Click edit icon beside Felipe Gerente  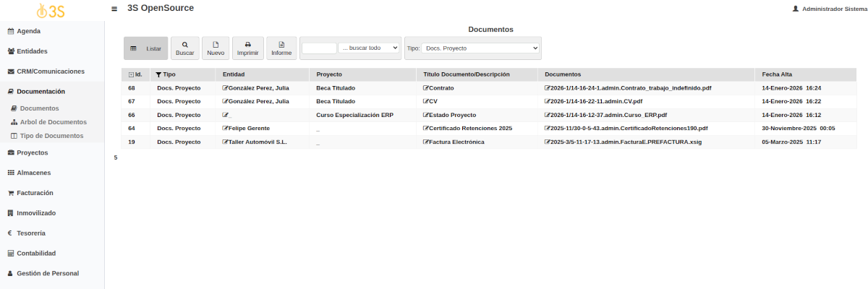(x=226, y=129)
